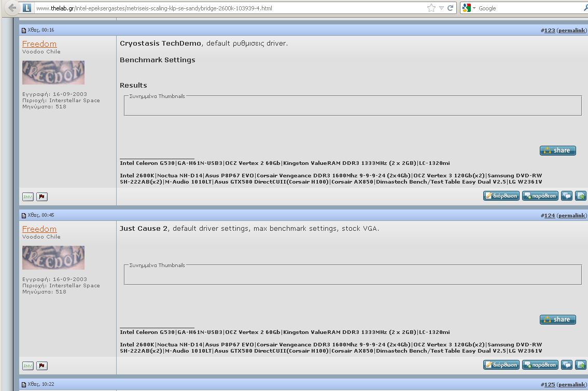Edit post #123 with διόρθωση button
This screenshot has width=588, height=391.
click(501, 195)
